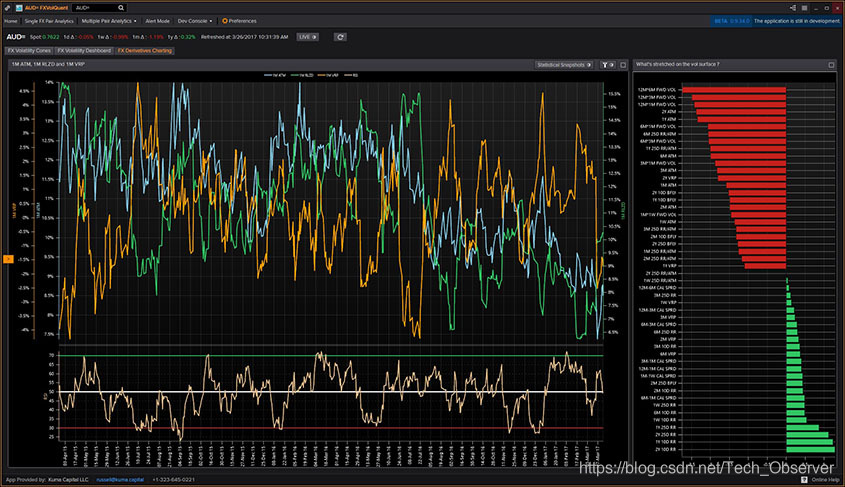845x487 pixels.
Task: Click the 1Y 25D RR green bar
Action: tap(802, 427)
